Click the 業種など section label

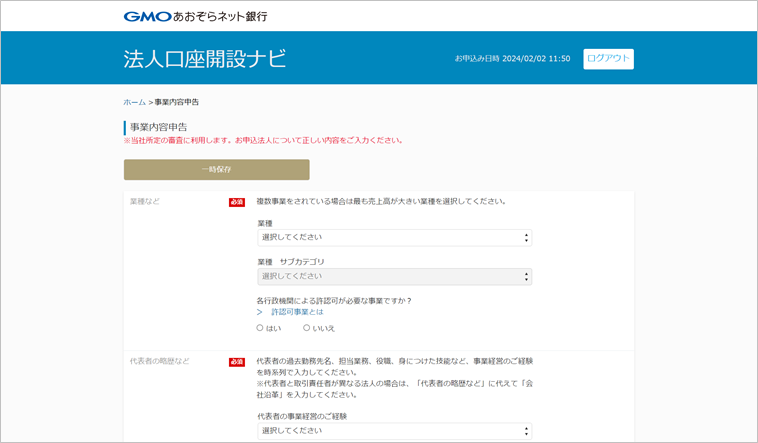point(145,202)
